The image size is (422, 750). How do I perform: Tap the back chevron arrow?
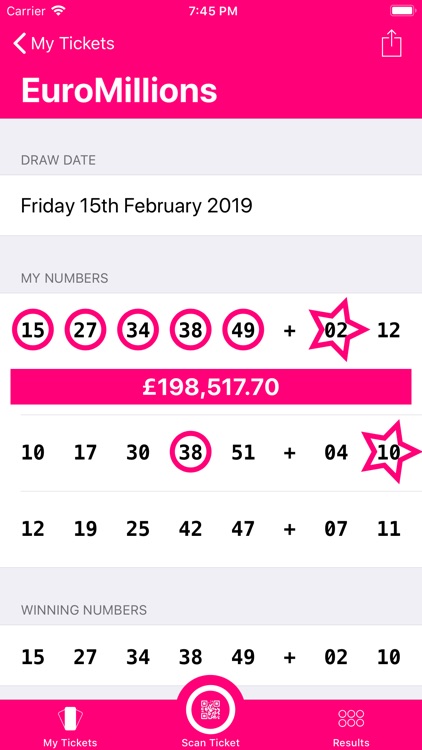pos(19,44)
